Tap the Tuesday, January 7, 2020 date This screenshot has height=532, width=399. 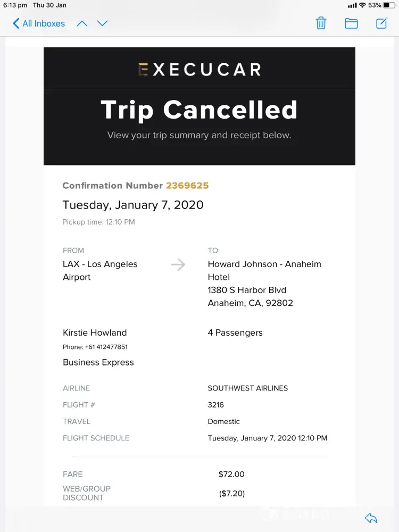point(133,205)
